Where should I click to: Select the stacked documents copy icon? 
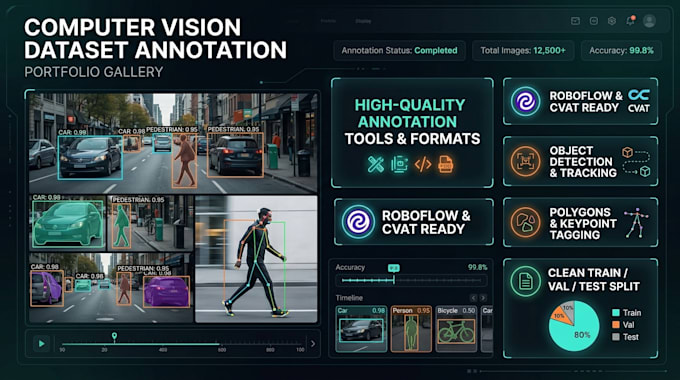[x=399, y=164]
